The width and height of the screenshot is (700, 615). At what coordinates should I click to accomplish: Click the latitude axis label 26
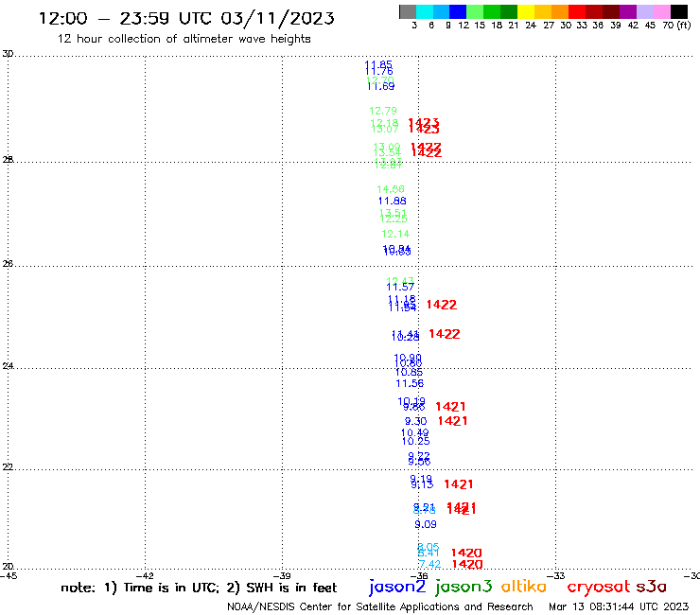click(8, 264)
